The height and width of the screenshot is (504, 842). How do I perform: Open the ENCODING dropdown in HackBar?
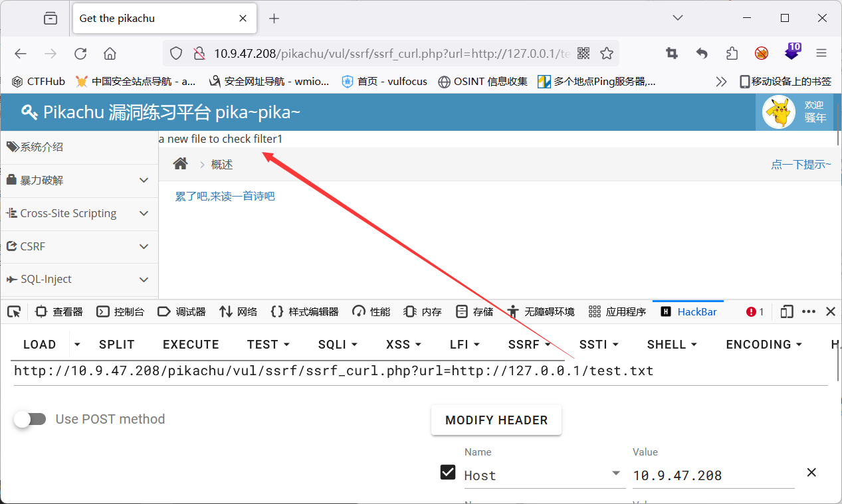(763, 344)
